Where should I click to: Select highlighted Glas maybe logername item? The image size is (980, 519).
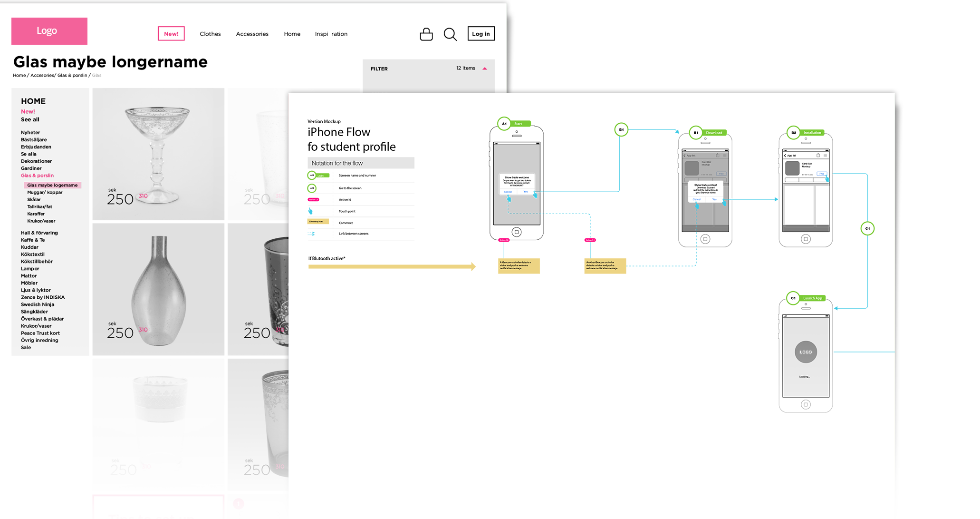tap(53, 185)
